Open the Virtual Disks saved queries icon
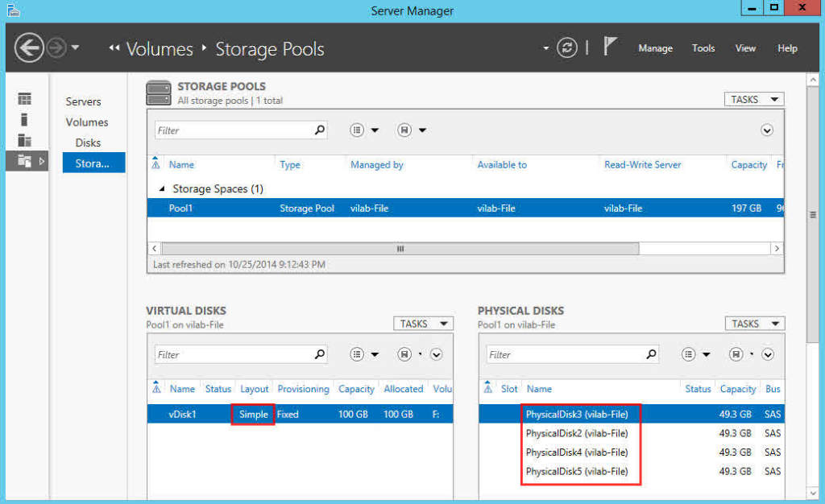The width and height of the screenshot is (825, 504). (x=404, y=354)
